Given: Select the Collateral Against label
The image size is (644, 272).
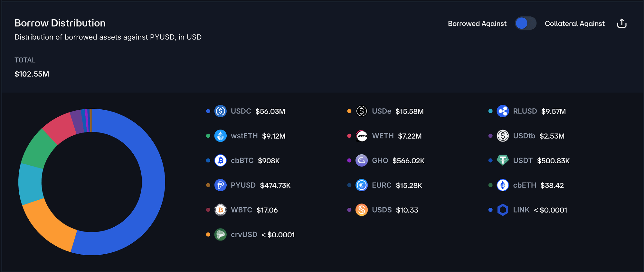Looking at the screenshot, I should (574, 23).
